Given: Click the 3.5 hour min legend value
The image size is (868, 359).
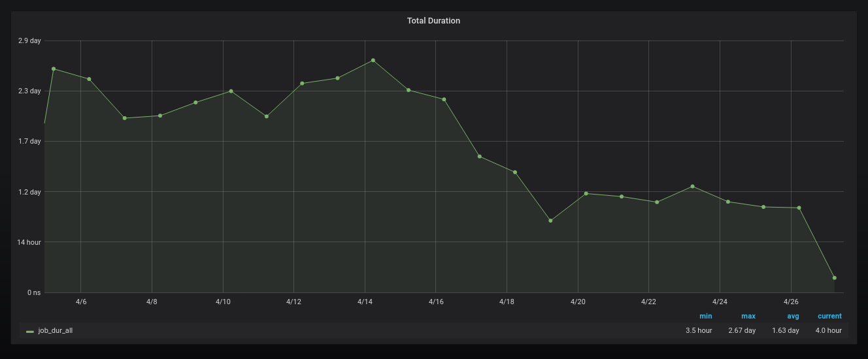Looking at the screenshot, I should [699, 331].
